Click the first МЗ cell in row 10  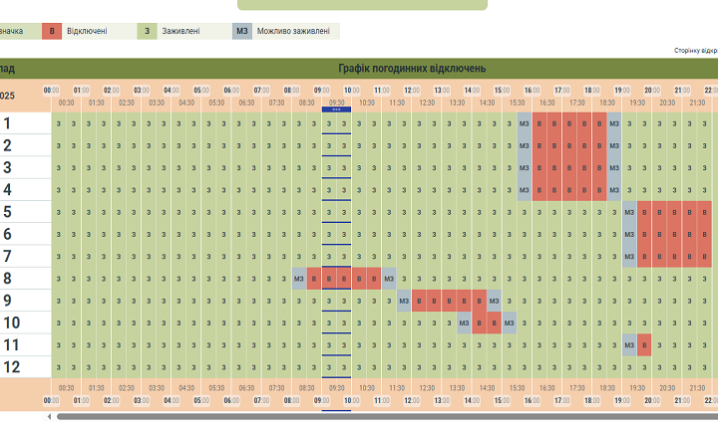(464, 323)
